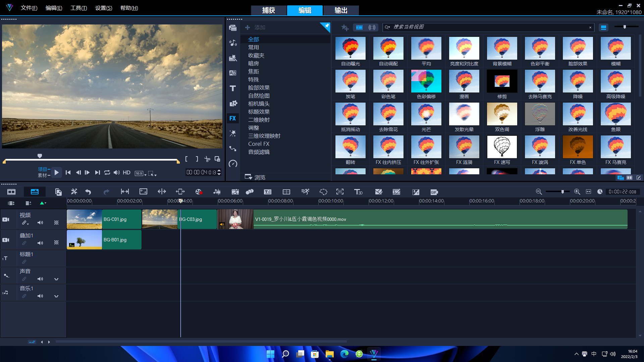644x362 pixels.
Task: Adjust the timeline zoom slider
Action: tap(562, 192)
